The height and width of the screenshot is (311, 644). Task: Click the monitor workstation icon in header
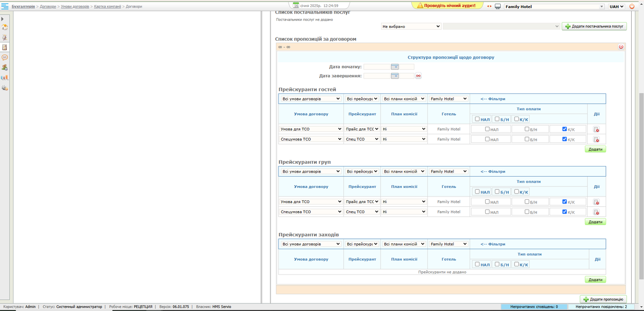497,6
